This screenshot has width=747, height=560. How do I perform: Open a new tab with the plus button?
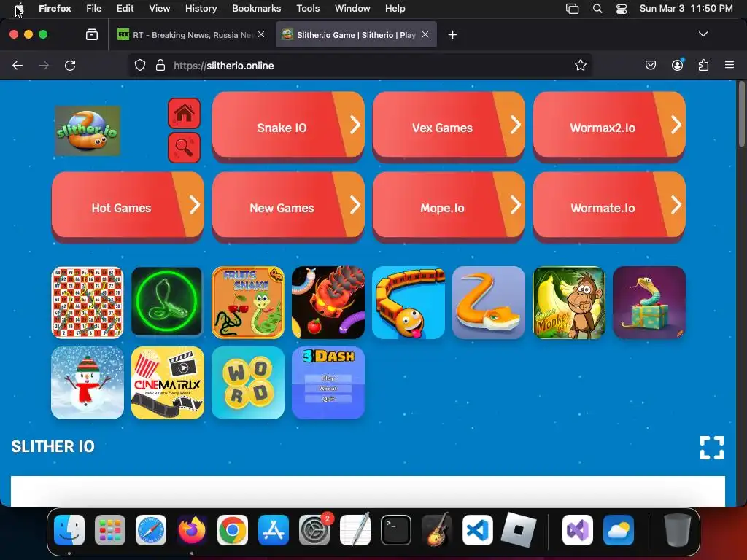(452, 35)
